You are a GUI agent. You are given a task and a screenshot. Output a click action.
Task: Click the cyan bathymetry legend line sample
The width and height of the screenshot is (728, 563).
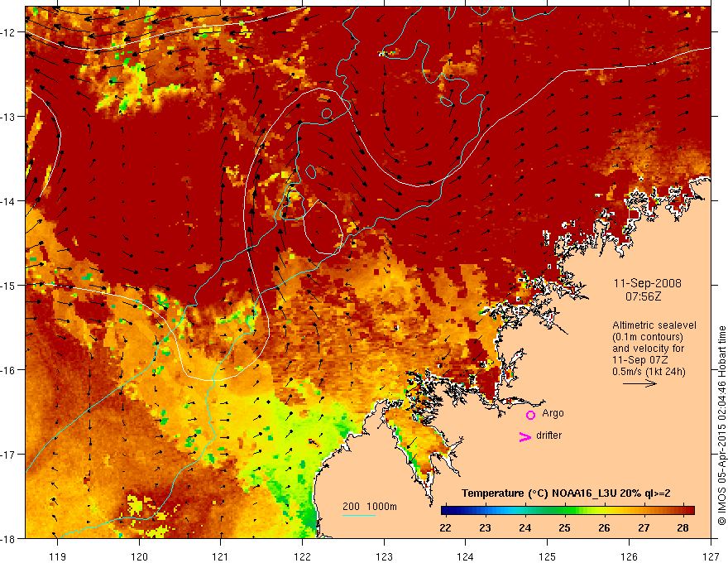359,515
